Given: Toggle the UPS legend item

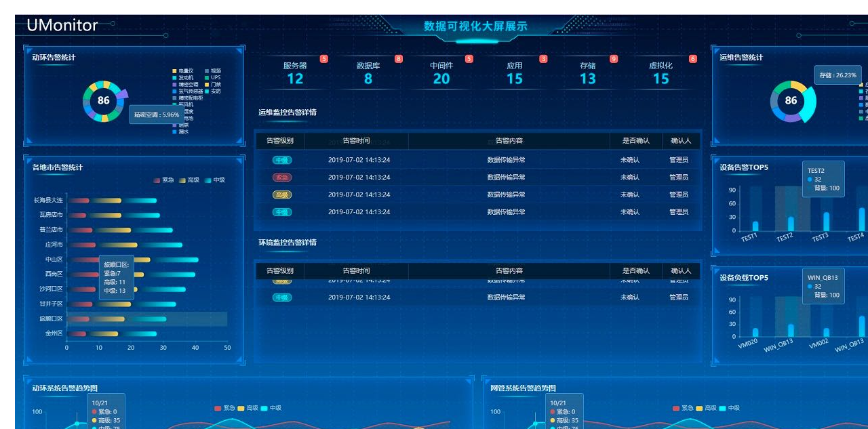Looking at the screenshot, I should point(212,77).
